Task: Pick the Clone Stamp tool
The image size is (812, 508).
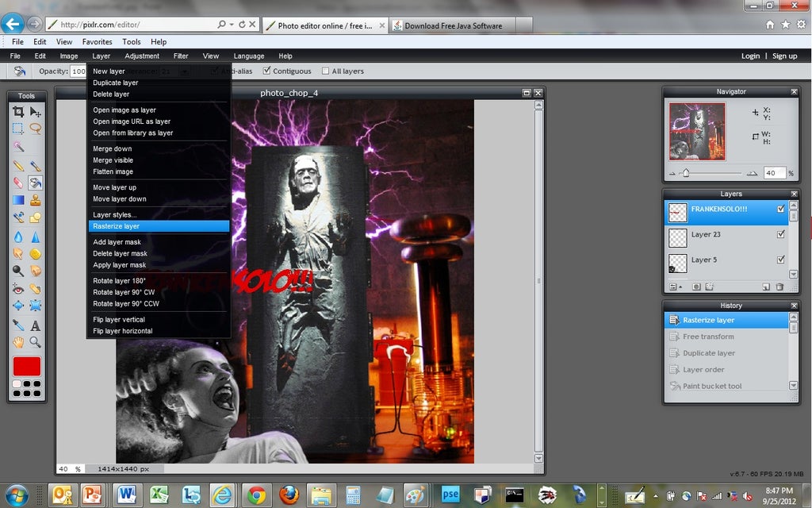Action: (x=35, y=199)
